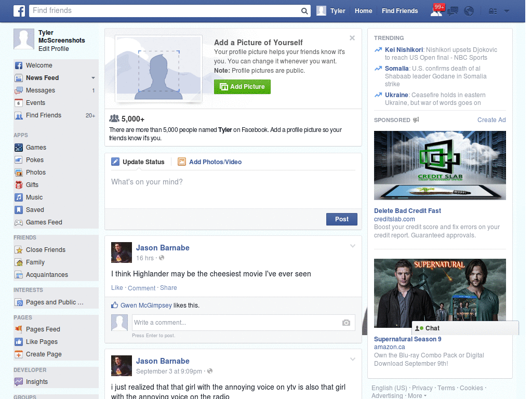Viewport: 532px width, 399px height.
Task: Open the Kei Nishikori trending topic
Action: pyautogui.click(x=404, y=50)
